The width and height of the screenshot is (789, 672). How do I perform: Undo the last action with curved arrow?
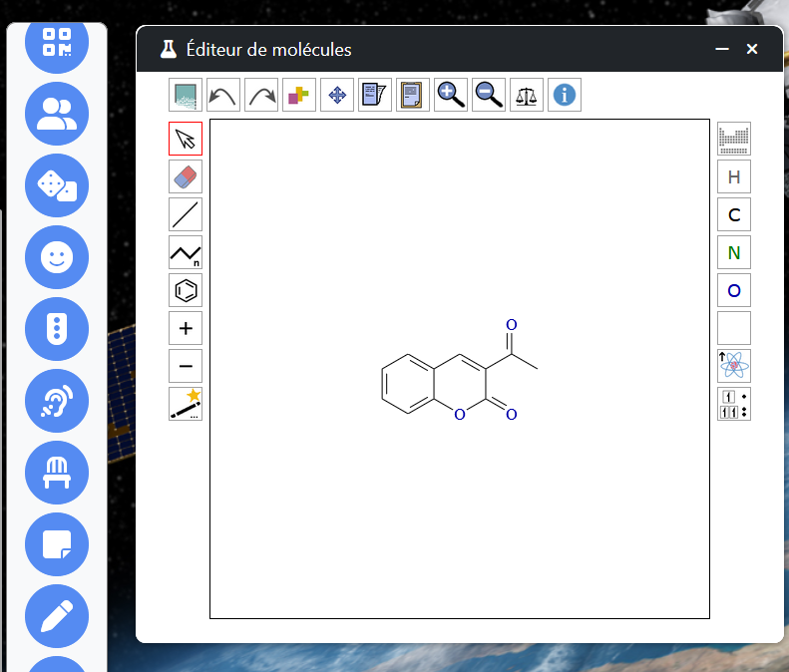(x=223, y=95)
